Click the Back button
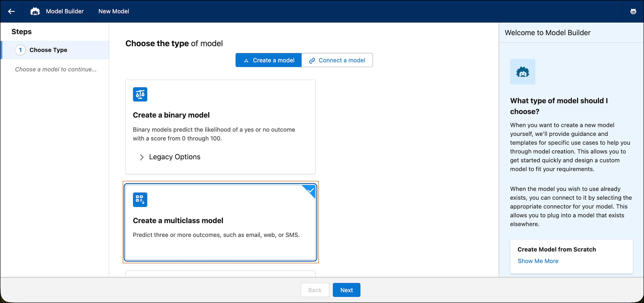The height and width of the screenshot is (303, 644). pos(315,290)
